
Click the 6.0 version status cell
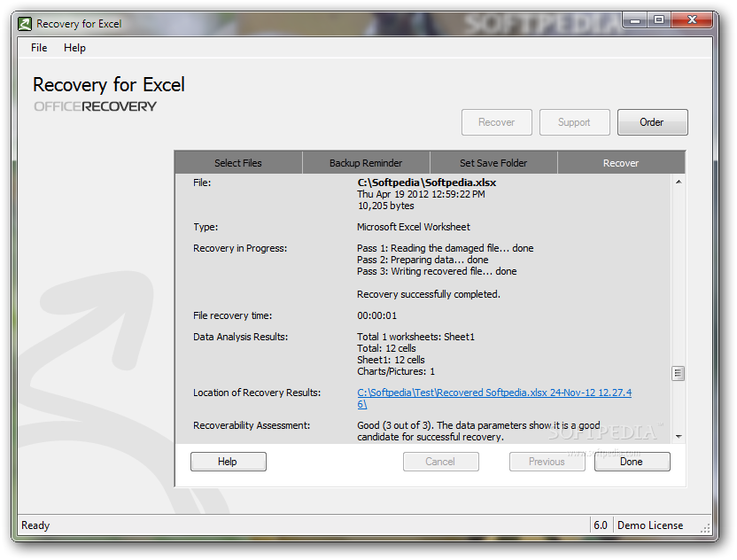(601, 525)
